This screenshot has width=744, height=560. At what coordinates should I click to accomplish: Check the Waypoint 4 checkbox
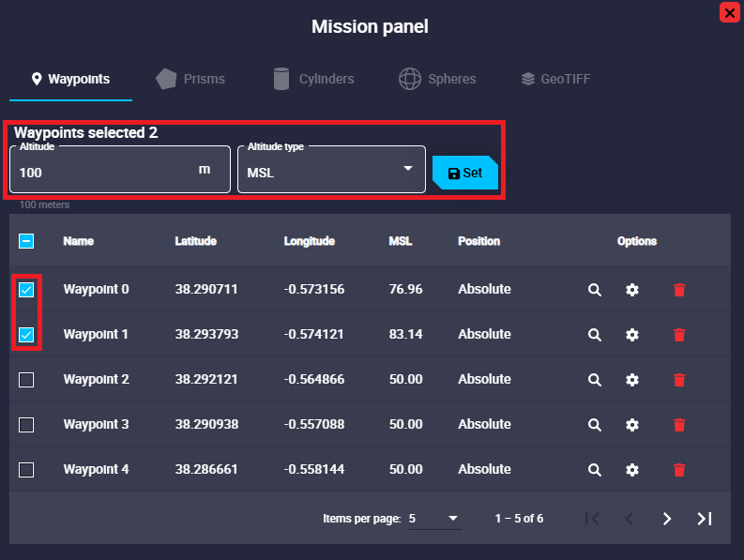[x=26, y=470]
